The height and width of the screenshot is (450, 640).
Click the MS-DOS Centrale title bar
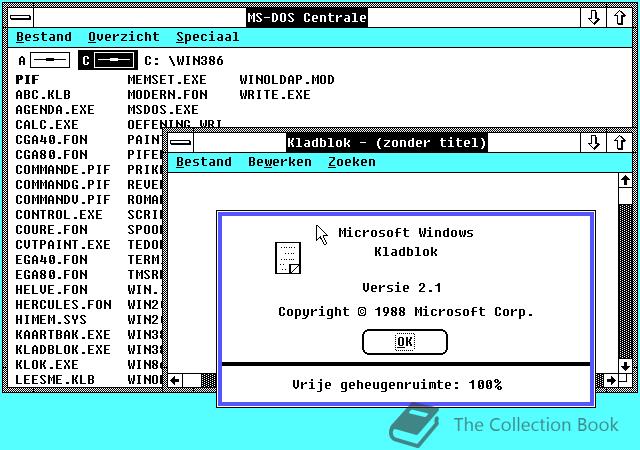click(307, 18)
